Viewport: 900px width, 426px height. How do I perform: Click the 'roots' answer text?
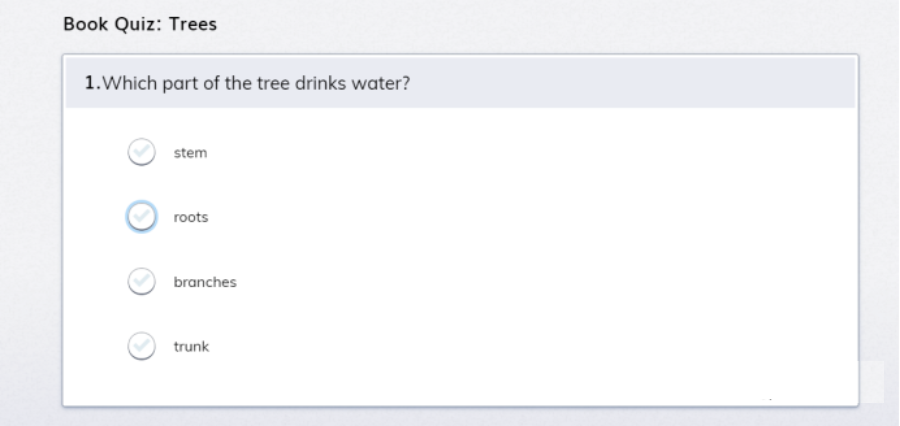click(191, 218)
